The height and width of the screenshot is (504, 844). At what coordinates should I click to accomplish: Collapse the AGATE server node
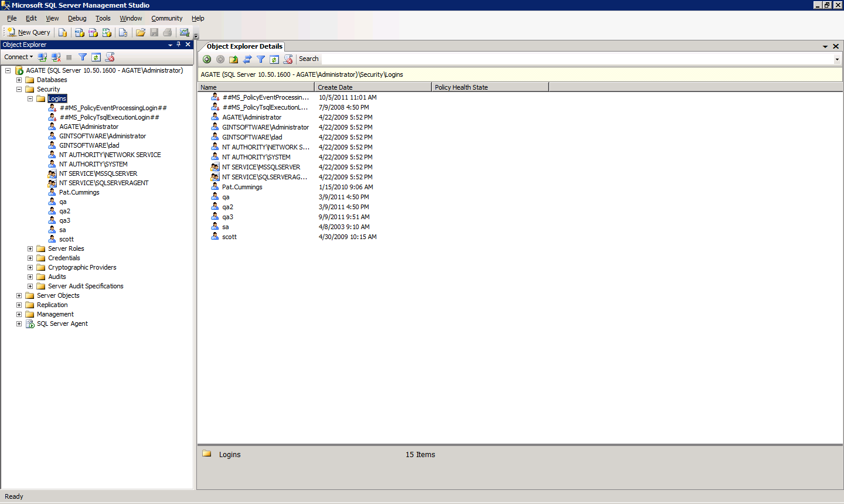[x=8, y=70]
